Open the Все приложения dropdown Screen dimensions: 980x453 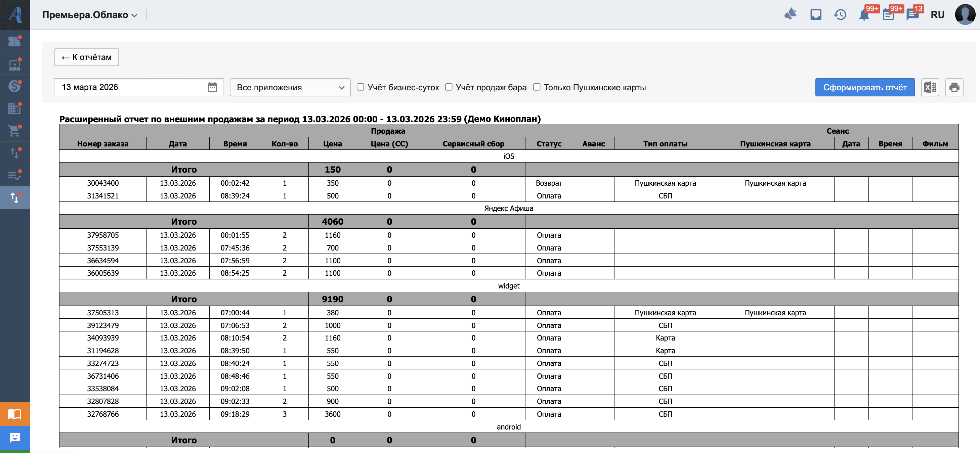[290, 88]
